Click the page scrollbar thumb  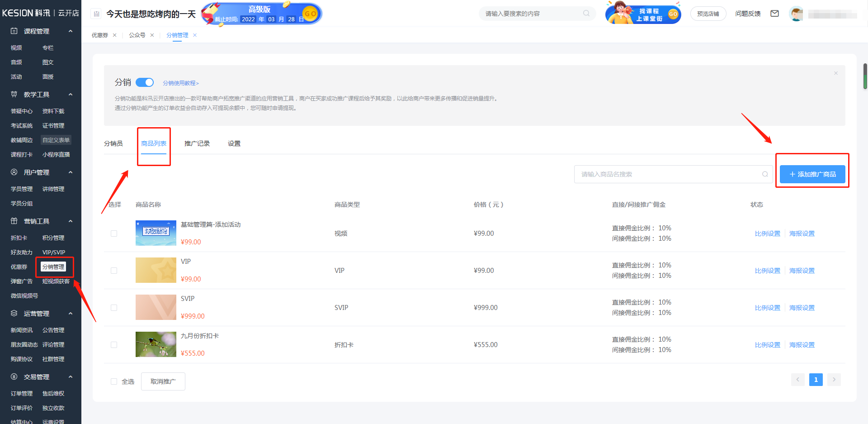tap(865, 76)
